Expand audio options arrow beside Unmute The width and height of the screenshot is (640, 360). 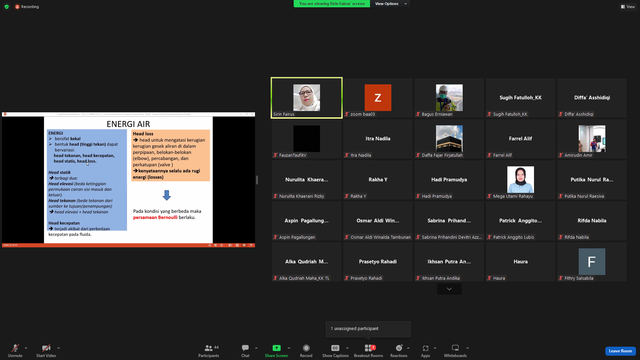click(26, 348)
